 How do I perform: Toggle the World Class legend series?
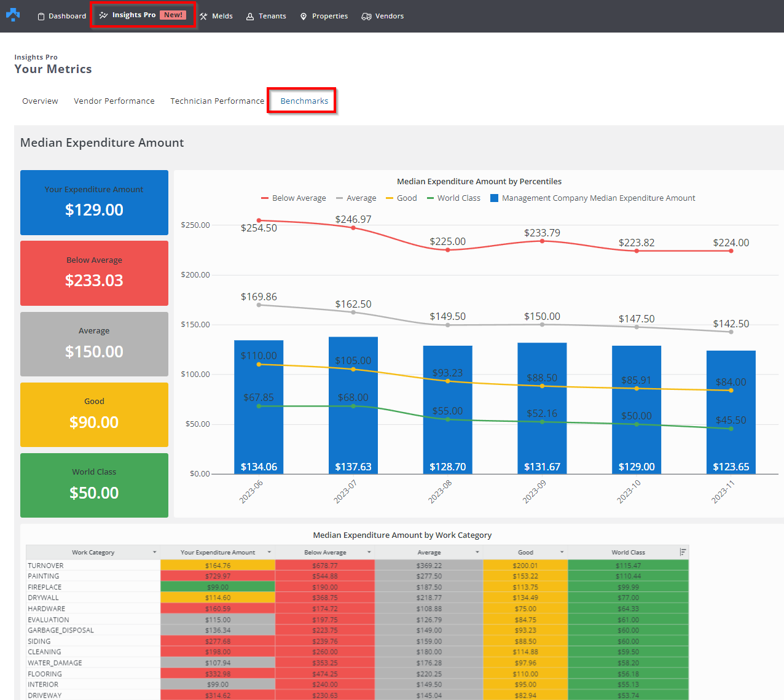click(453, 198)
